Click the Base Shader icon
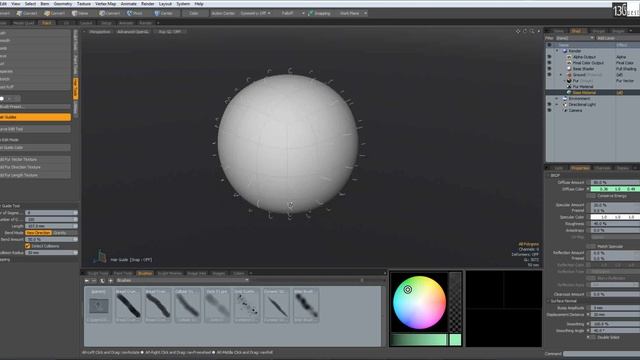The image size is (640, 360). click(569, 69)
